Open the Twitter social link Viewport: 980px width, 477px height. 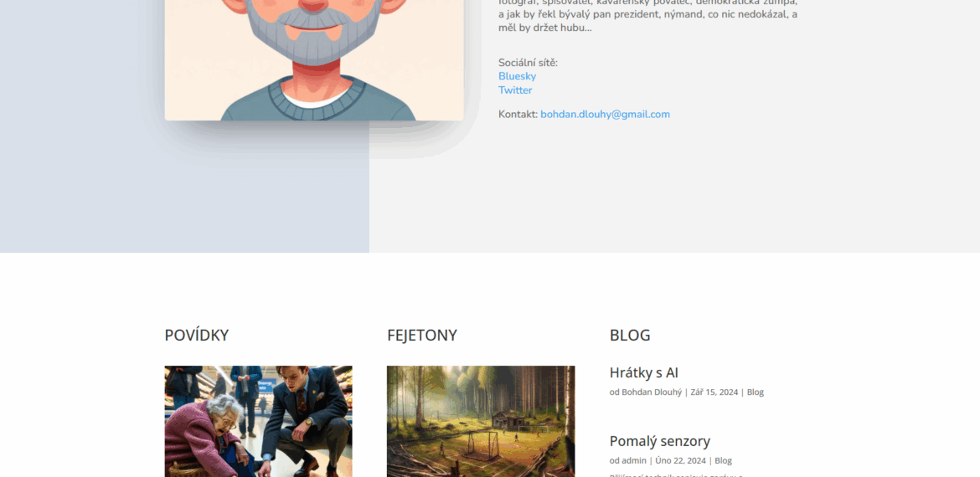click(515, 90)
